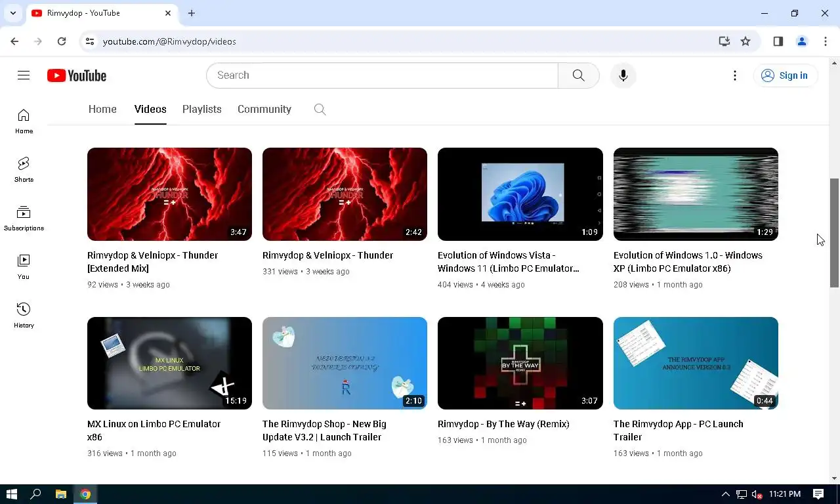Switch to the Community tab
Image resolution: width=840 pixels, height=504 pixels.
264,110
